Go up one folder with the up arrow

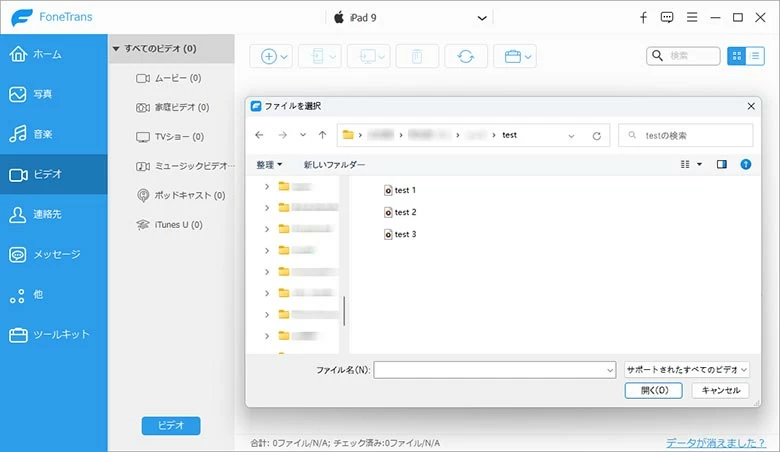coord(322,135)
